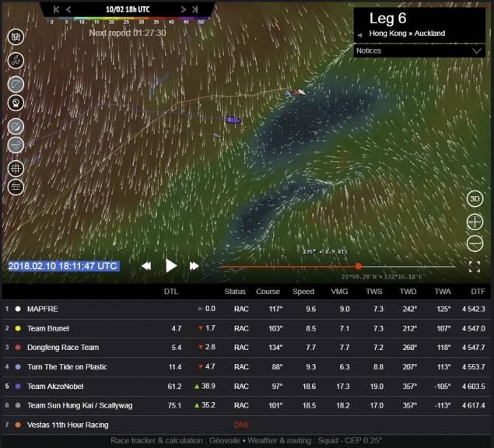Click the DTL column header
494x448 pixels.
(171, 292)
